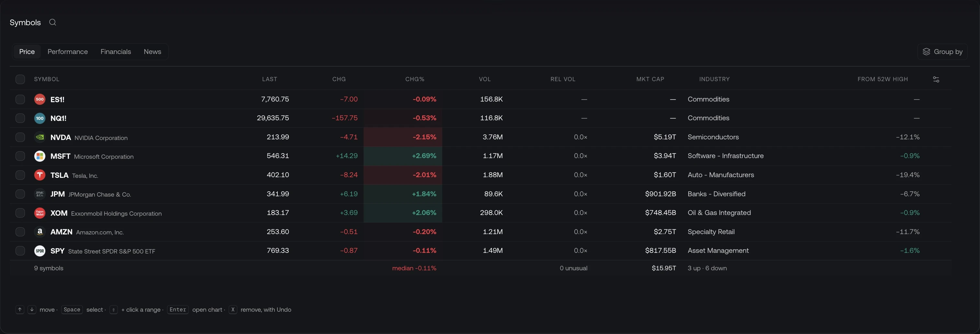The height and width of the screenshot is (334, 980).
Task: Sort by the SYMBOL column header
Action: (x=47, y=79)
